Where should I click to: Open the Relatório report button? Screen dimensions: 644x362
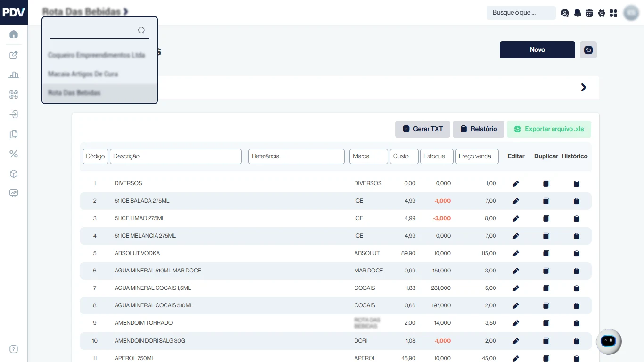(479, 129)
